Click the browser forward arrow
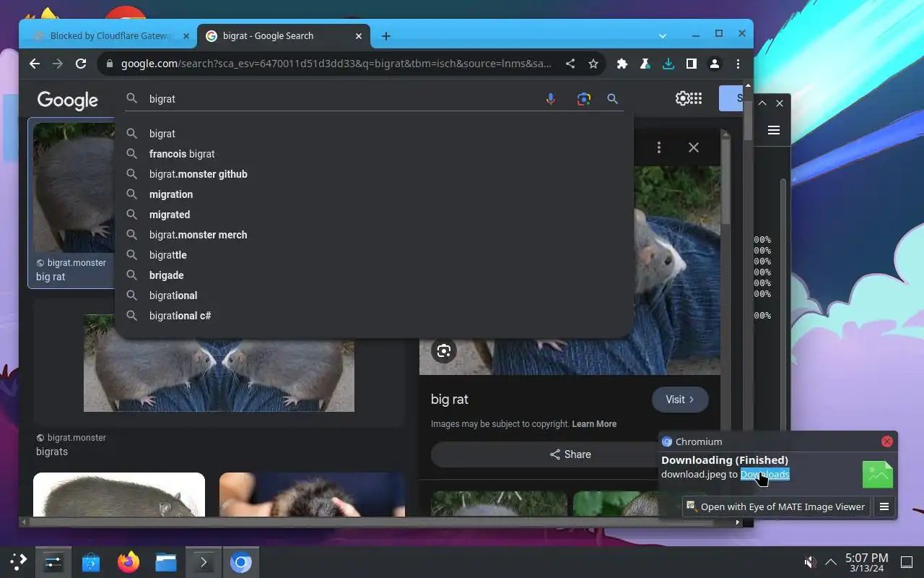Viewport: 924px width, 578px height. (58, 64)
